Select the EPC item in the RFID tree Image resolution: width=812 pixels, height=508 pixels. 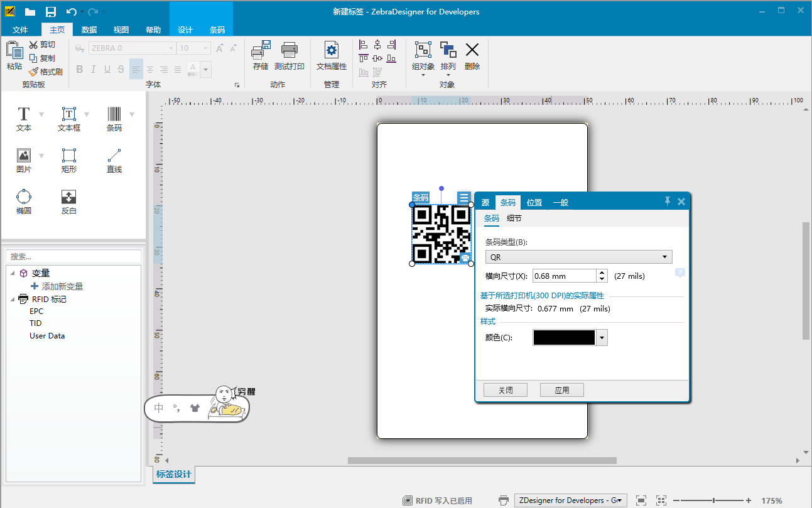click(36, 311)
